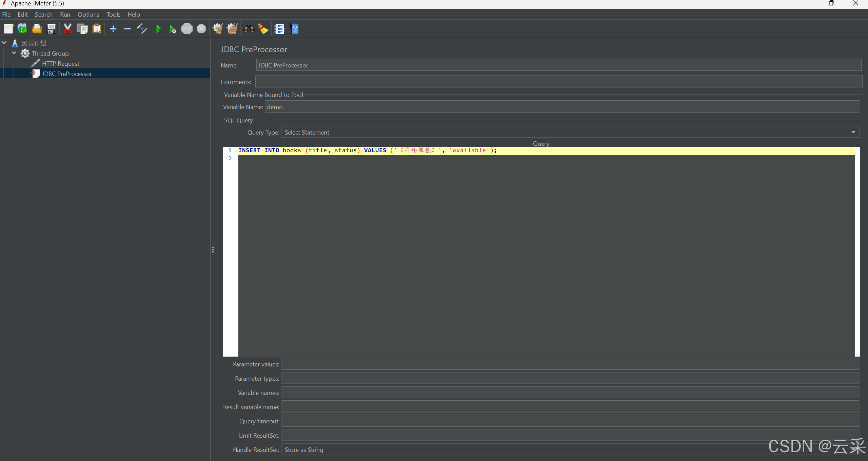Viewport: 868px width, 461px height.
Task: Expand all nodes with plus icon
Action: pyautogui.click(x=113, y=29)
